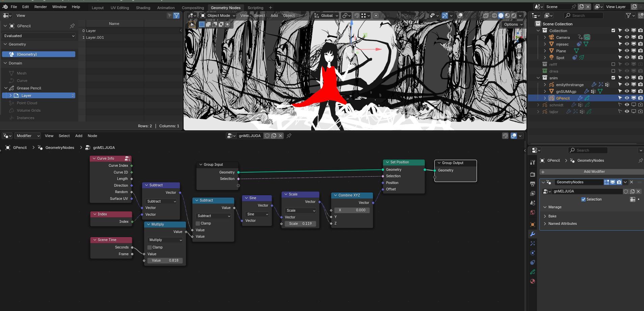Open the World properties tab
Viewport: 644px width, 311px height.
pos(533,212)
